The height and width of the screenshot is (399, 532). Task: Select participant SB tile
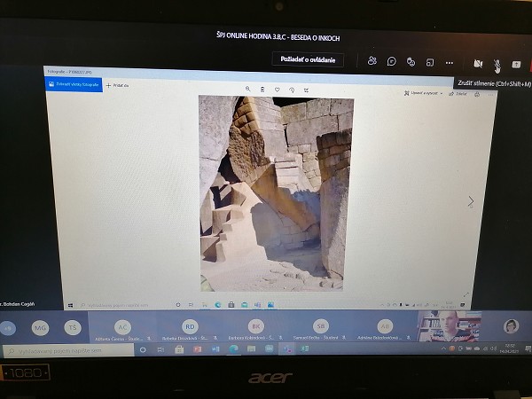(321, 326)
